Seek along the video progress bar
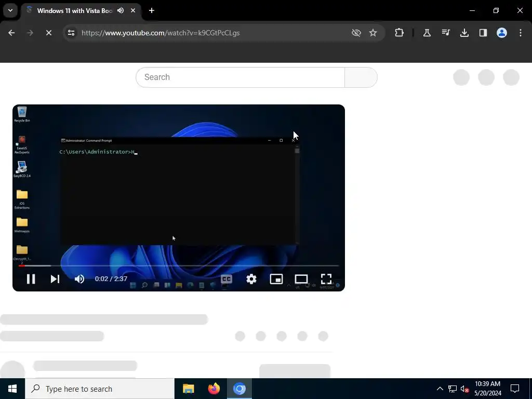532x399 pixels. (179, 265)
